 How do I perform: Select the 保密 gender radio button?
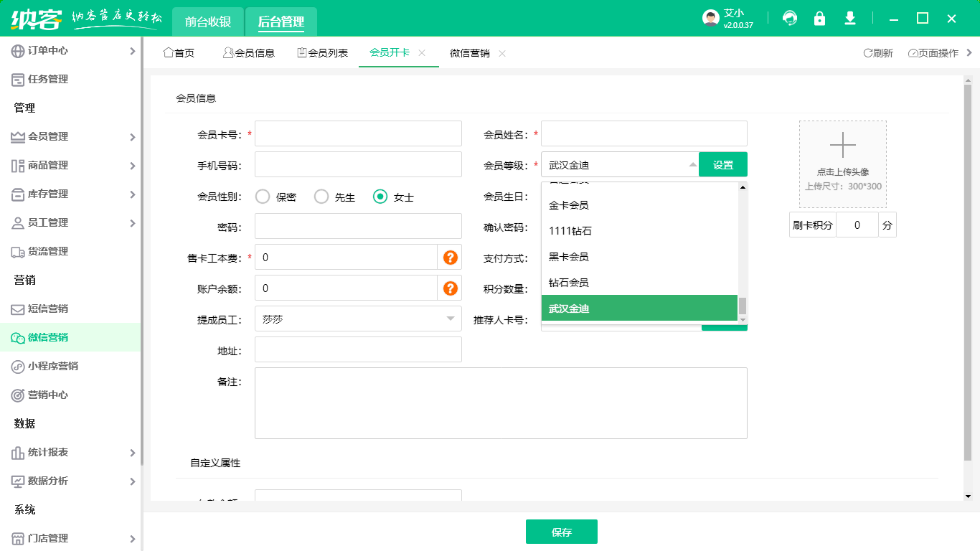click(x=263, y=197)
